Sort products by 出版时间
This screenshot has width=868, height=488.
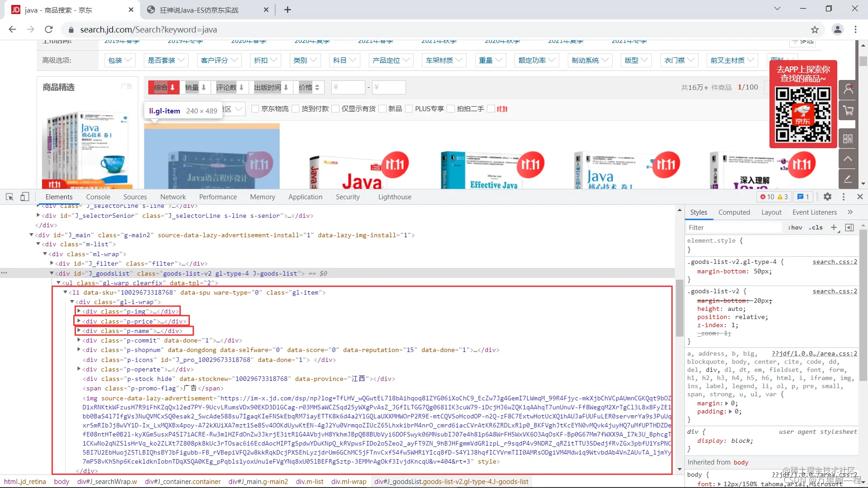click(x=271, y=87)
